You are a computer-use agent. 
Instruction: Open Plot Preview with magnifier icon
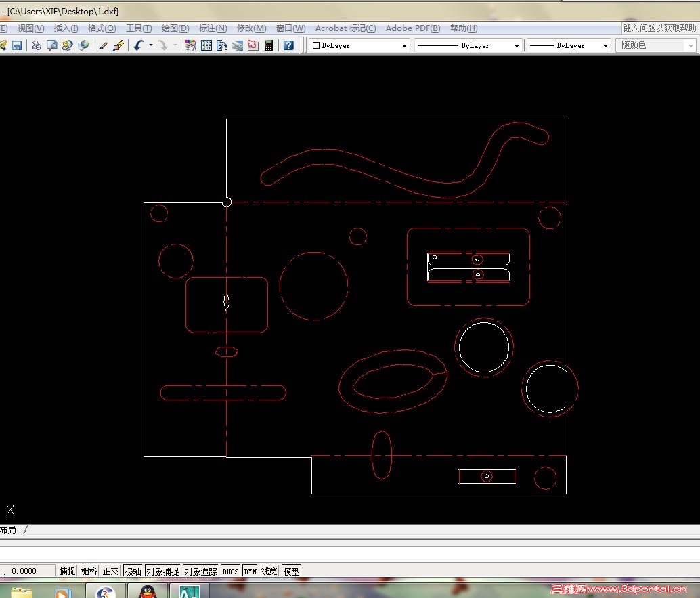pos(51,45)
